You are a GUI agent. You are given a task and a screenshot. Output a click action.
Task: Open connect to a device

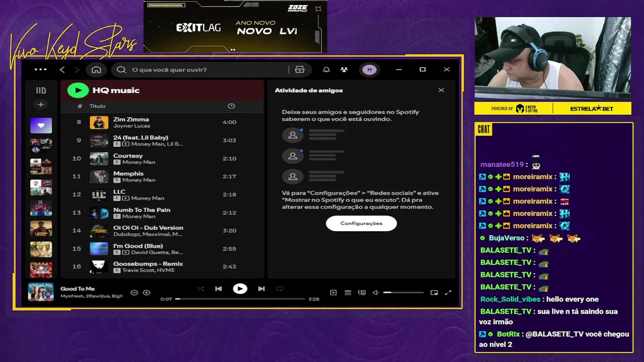(x=362, y=293)
